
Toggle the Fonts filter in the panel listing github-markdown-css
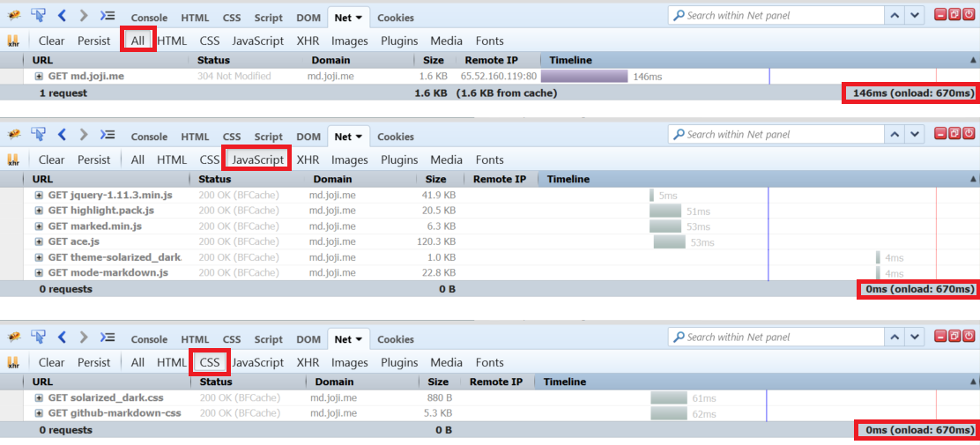(489, 362)
